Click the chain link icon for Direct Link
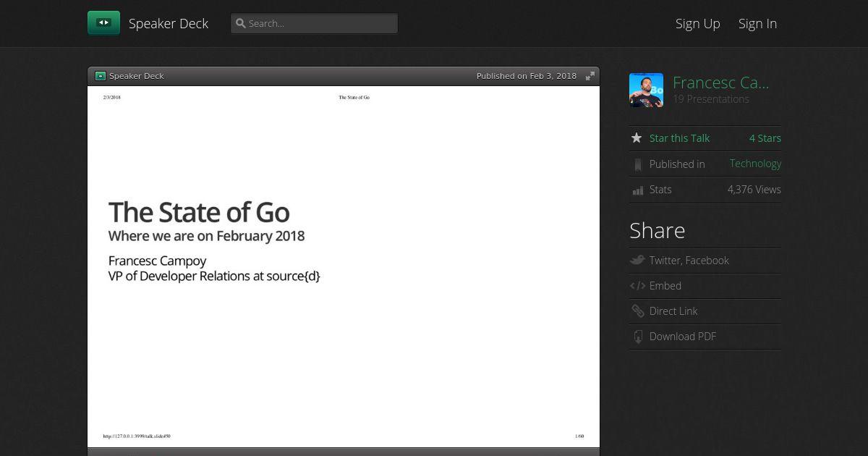Screen dimensions: 868x456 pyautogui.click(x=637, y=311)
